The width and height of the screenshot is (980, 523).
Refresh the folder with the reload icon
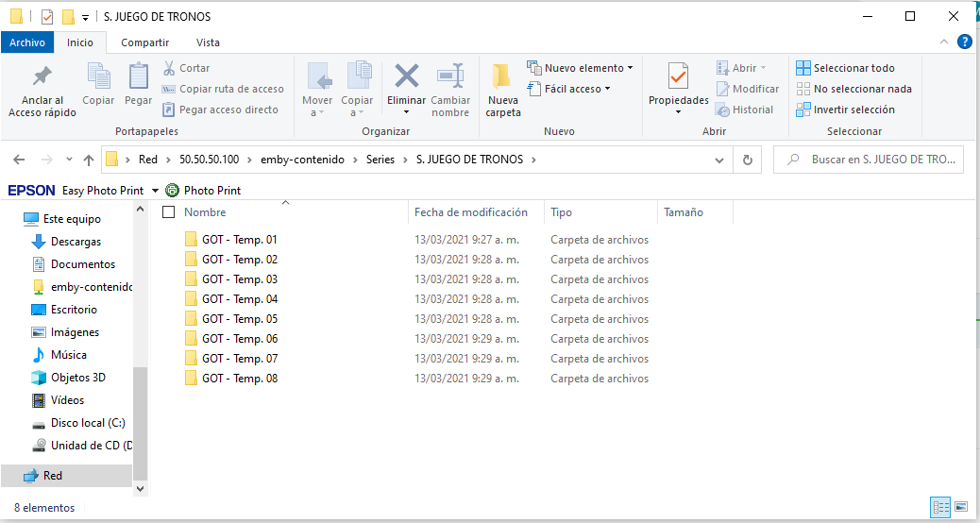(x=748, y=160)
